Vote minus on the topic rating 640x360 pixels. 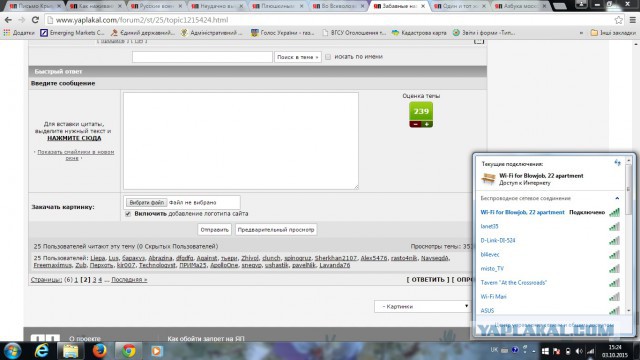(x=416, y=124)
